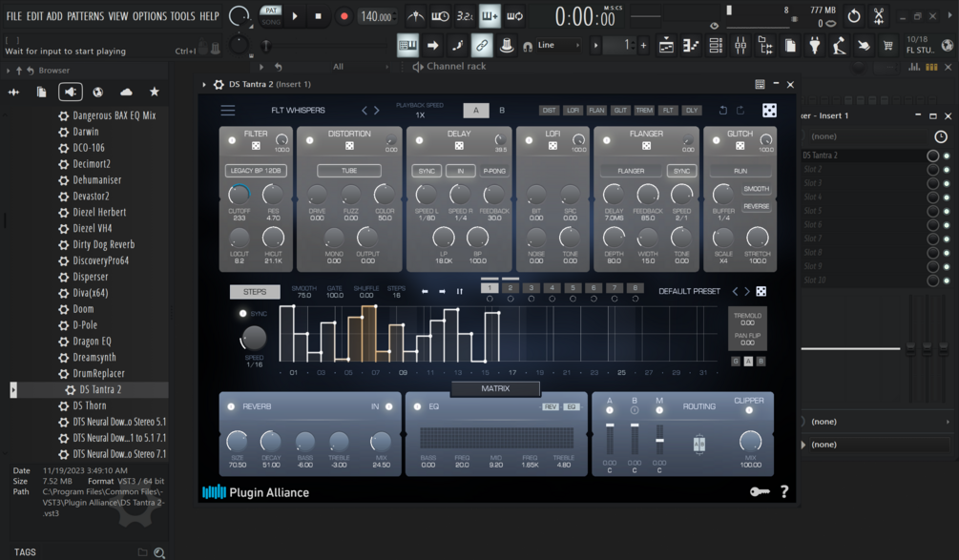
Task: Click the search magnifier in TAGS bar
Action: pyautogui.click(x=159, y=552)
